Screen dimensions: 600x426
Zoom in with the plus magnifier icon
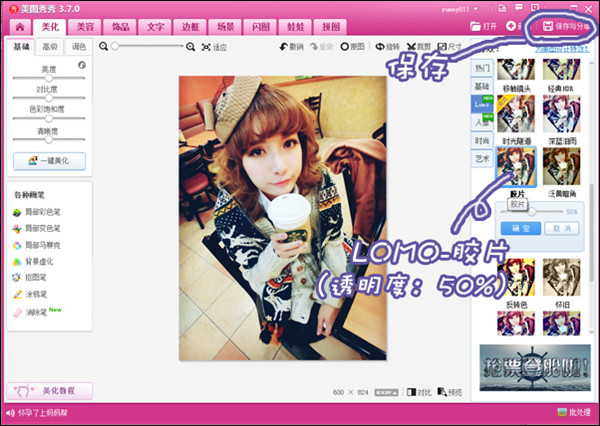pyautogui.click(x=190, y=47)
